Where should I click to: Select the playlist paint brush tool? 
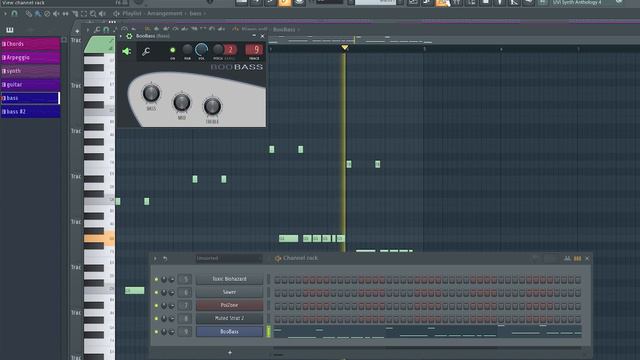pos(38,13)
